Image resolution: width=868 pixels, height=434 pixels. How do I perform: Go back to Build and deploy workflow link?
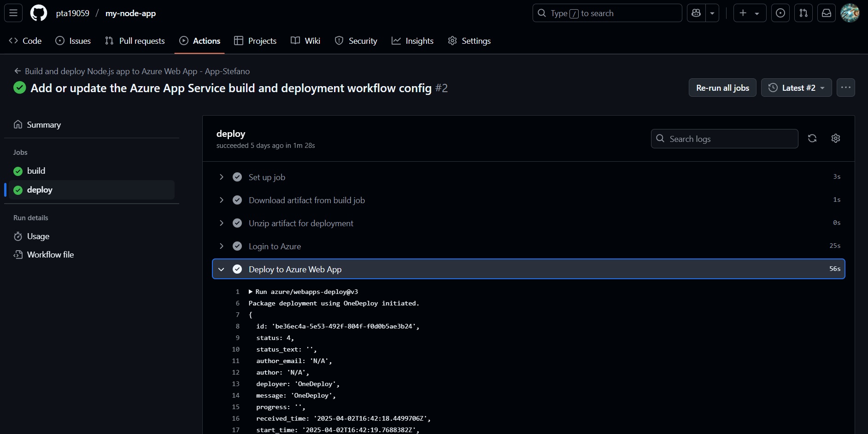pyautogui.click(x=132, y=71)
